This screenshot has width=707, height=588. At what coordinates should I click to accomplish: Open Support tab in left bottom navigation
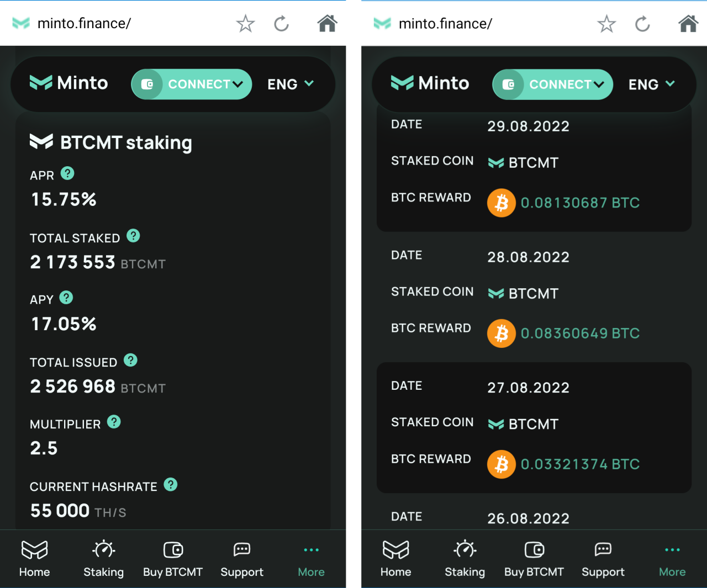pyautogui.click(x=242, y=558)
